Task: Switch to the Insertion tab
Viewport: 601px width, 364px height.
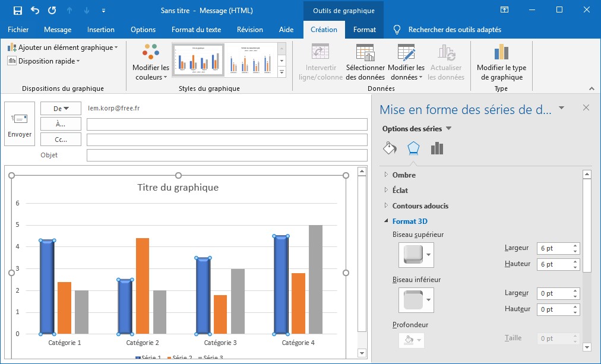Action: click(x=101, y=30)
